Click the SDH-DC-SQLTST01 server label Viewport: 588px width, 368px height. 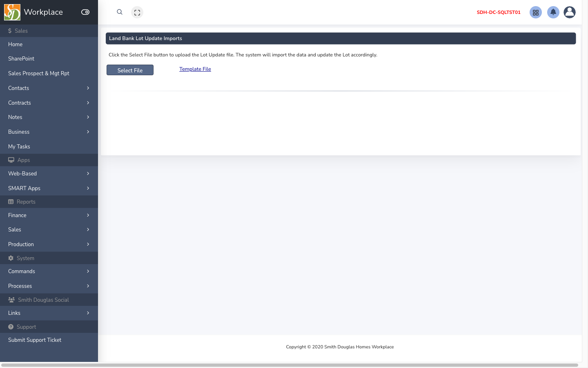click(x=499, y=12)
